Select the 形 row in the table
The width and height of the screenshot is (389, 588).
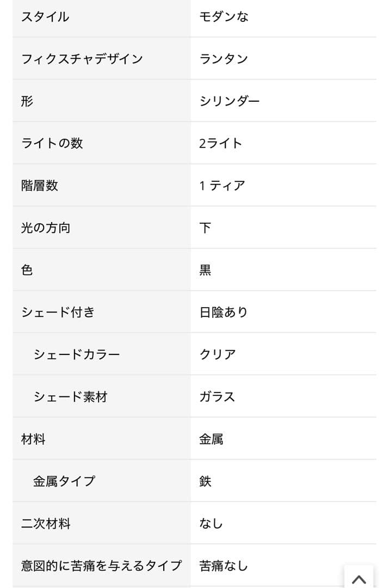click(26, 101)
